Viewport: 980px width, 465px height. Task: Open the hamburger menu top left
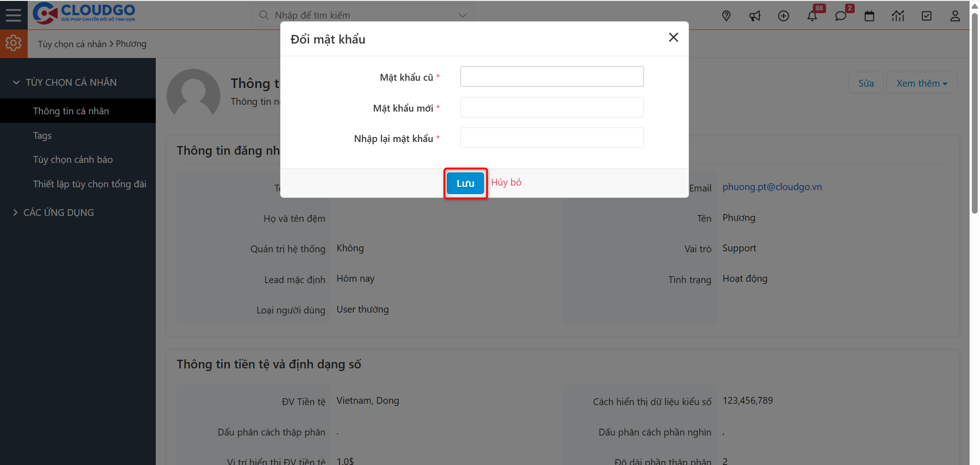click(13, 15)
